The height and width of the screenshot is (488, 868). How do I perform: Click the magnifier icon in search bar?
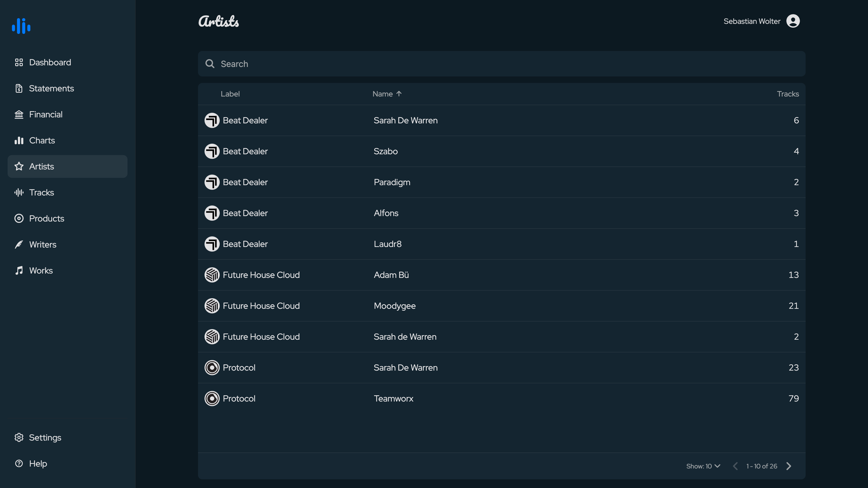click(210, 64)
